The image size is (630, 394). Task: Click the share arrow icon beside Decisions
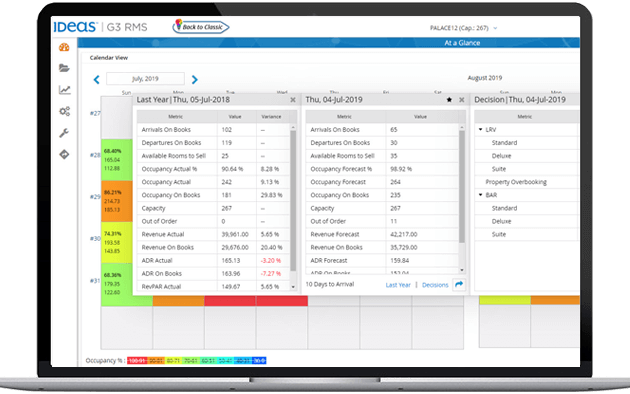[459, 284]
